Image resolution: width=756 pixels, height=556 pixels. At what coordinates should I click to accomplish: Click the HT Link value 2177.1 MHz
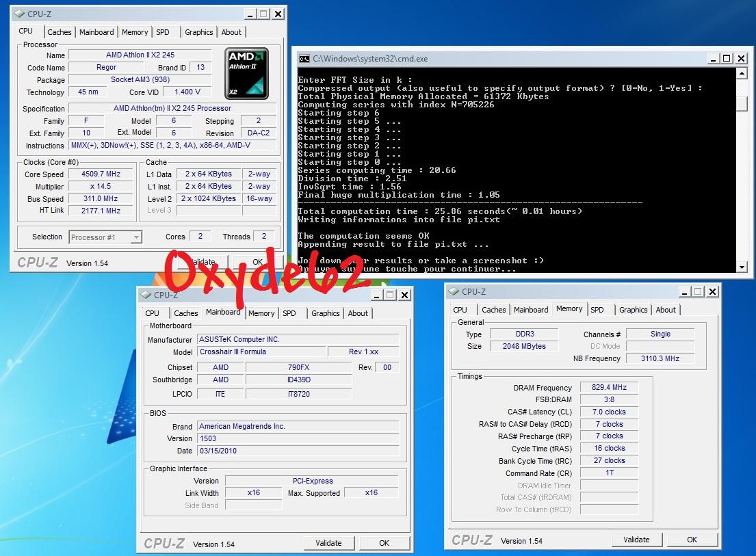101,211
